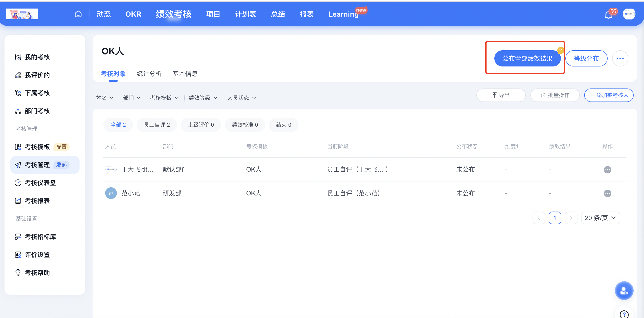Expand the 考核模板 filter dropdown
The image size is (644, 318).
click(164, 98)
